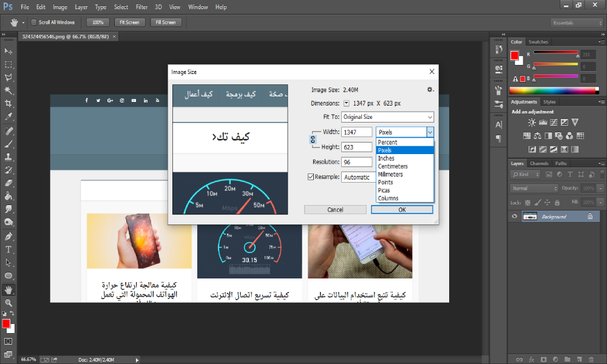607x364 pixels.
Task: Click the delete layer trash icon
Action: point(591,359)
